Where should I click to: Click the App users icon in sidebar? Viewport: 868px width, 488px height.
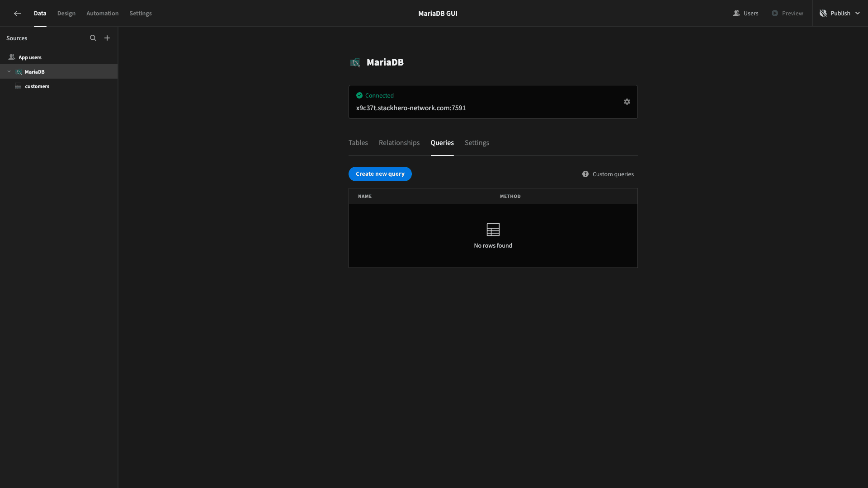click(x=12, y=57)
